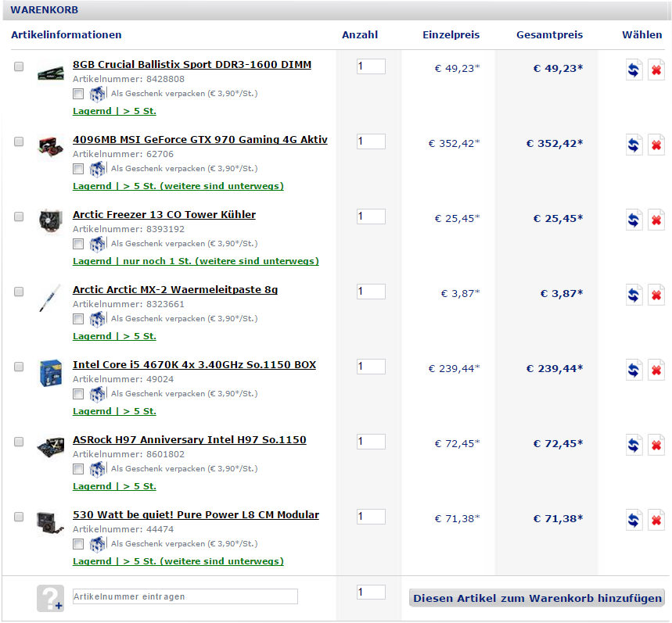Delete MSI GeForce GTX 970 from cart

pyautogui.click(x=656, y=145)
